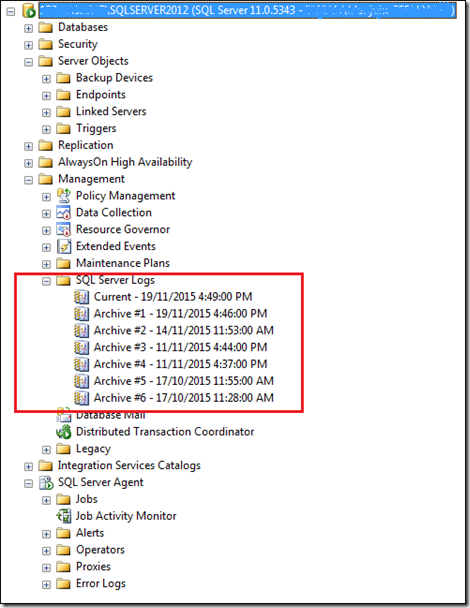Image resolution: width=470 pixels, height=608 pixels.
Task: Click the Security folder icon
Action: [x=46, y=45]
